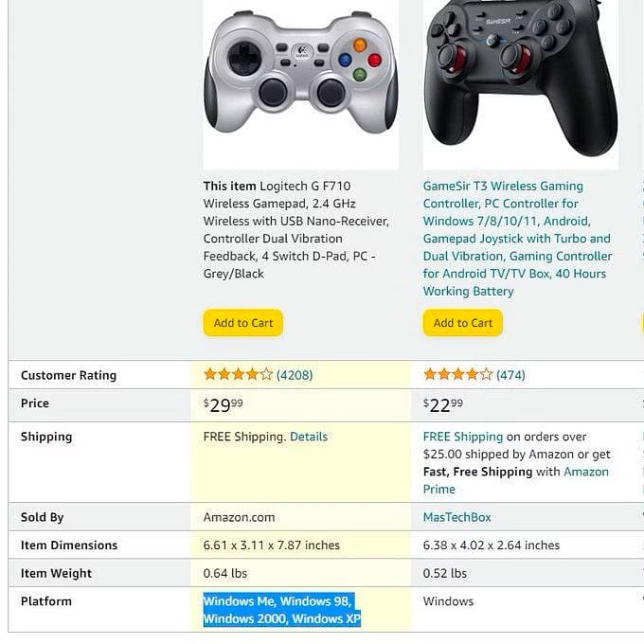Open the 474 reviews link
Viewport: 644px width, 644px height.
pyautogui.click(x=510, y=375)
